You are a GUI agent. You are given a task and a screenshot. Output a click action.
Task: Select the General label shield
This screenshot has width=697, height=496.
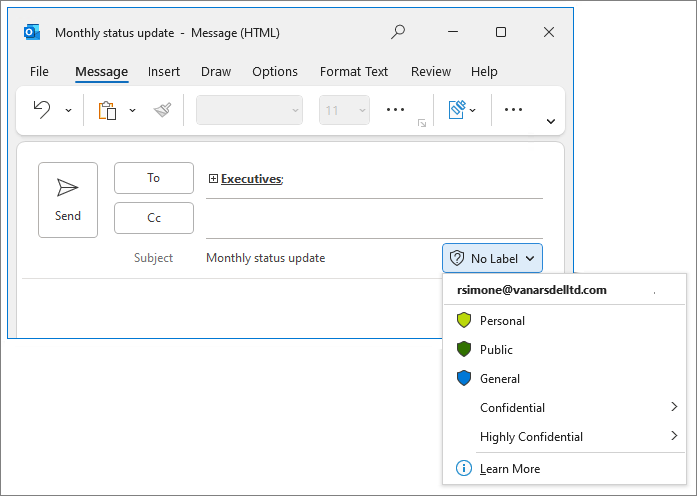(463, 379)
